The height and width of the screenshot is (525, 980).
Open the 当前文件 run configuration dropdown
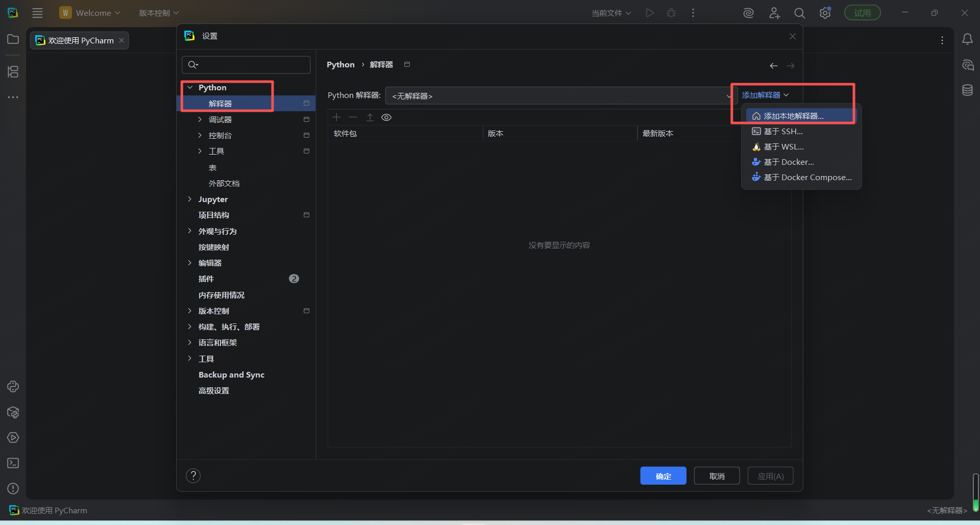tap(611, 13)
